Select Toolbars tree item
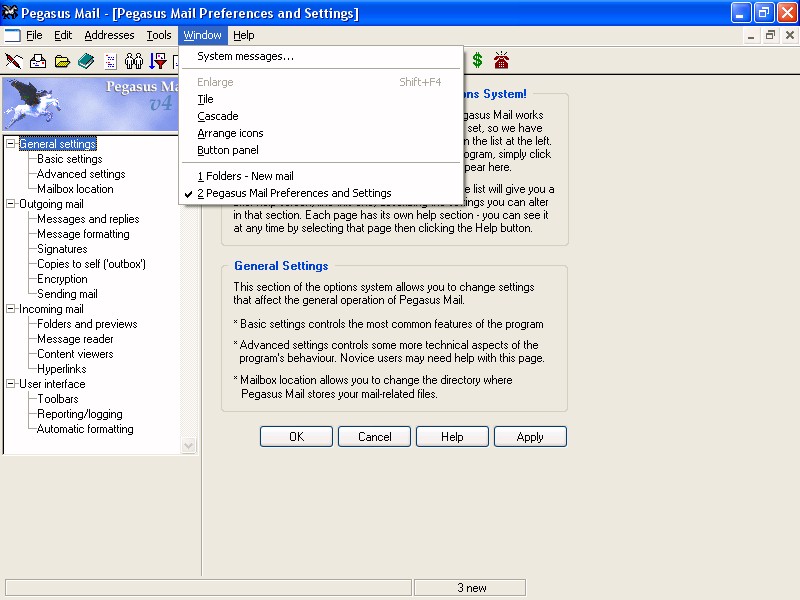The width and height of the screenshot is (800, 600). click(x=58, y=399)
